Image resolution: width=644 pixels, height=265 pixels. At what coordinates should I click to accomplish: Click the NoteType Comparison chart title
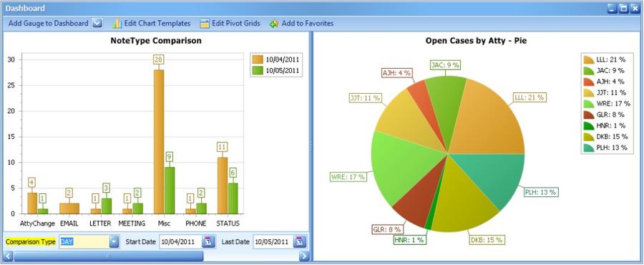point(156,41)
